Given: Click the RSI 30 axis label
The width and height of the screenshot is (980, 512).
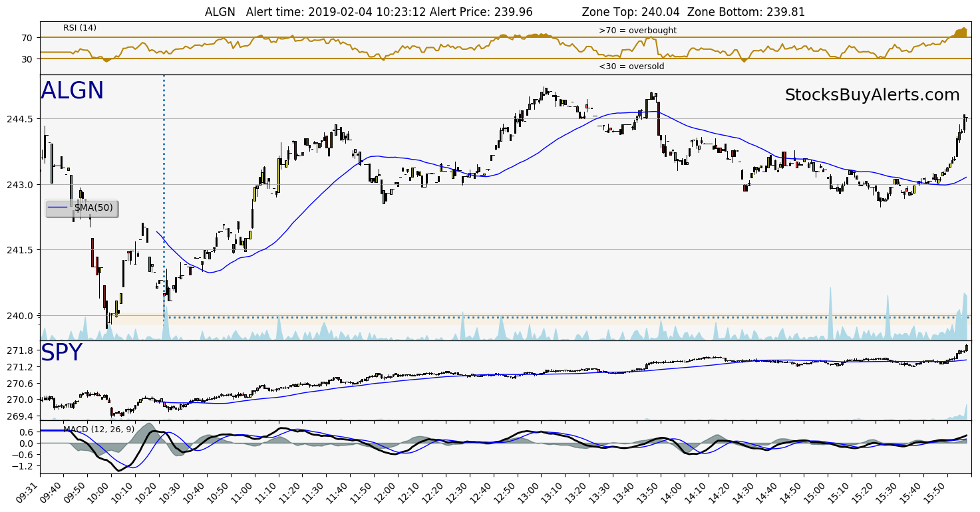Looking at the screenshot, I should [x=27, y=59].
